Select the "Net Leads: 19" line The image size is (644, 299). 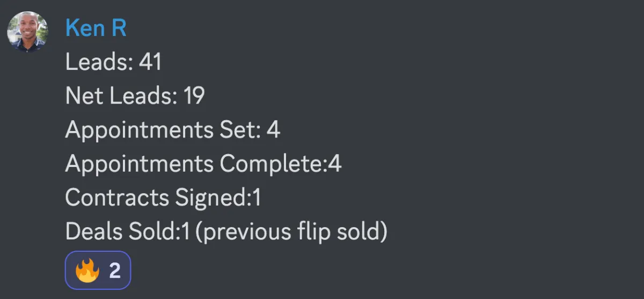(135, 96)
